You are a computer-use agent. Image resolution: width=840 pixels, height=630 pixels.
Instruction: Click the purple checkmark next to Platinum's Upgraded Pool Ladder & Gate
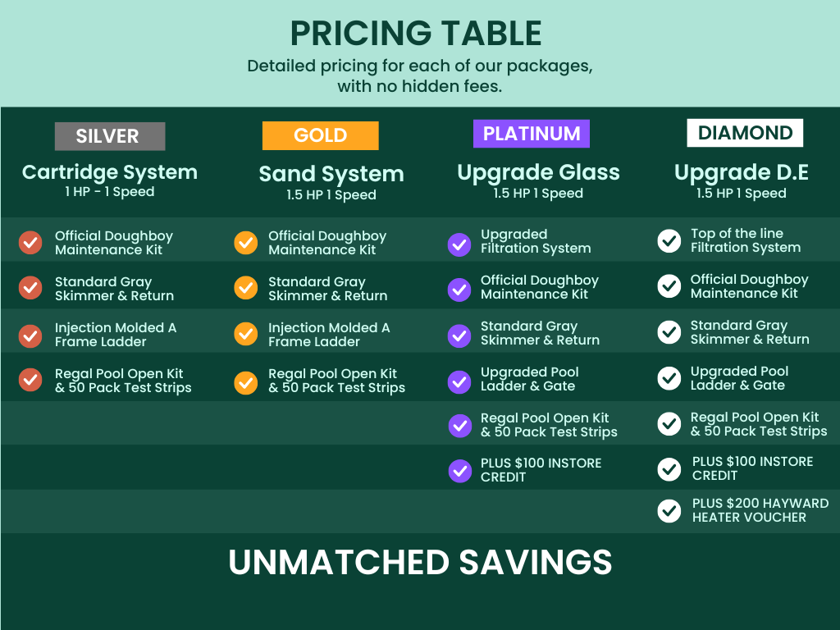[459, 381]
